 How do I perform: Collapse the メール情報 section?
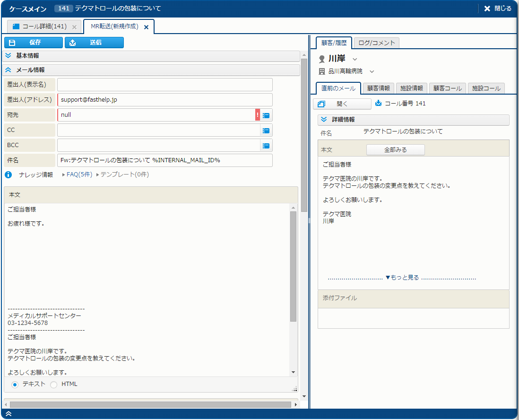tap(9, 70)
